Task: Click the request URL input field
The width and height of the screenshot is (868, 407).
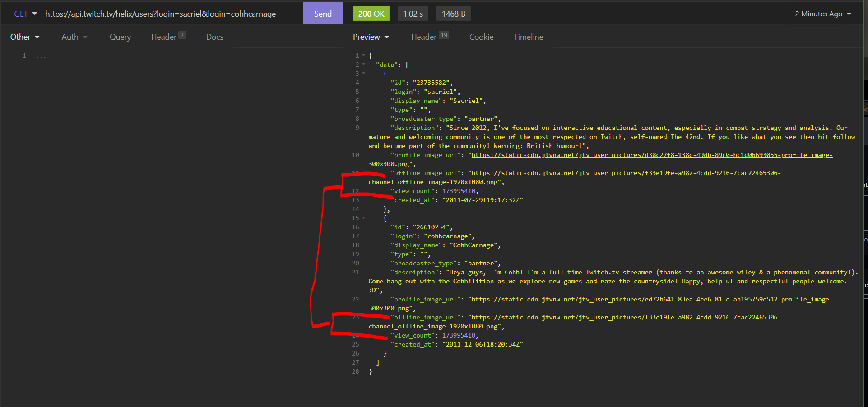Action: click(x=172, y=14)
